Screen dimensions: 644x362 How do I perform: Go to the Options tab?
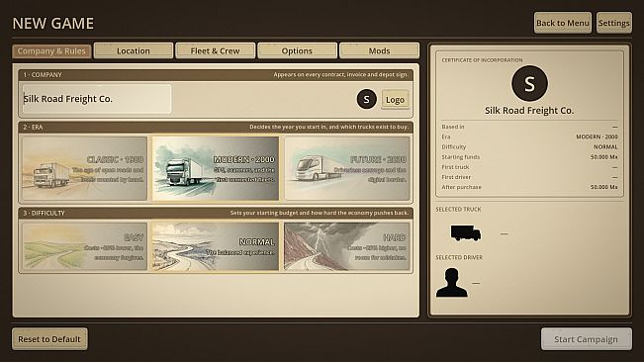[x=297, y=50]
